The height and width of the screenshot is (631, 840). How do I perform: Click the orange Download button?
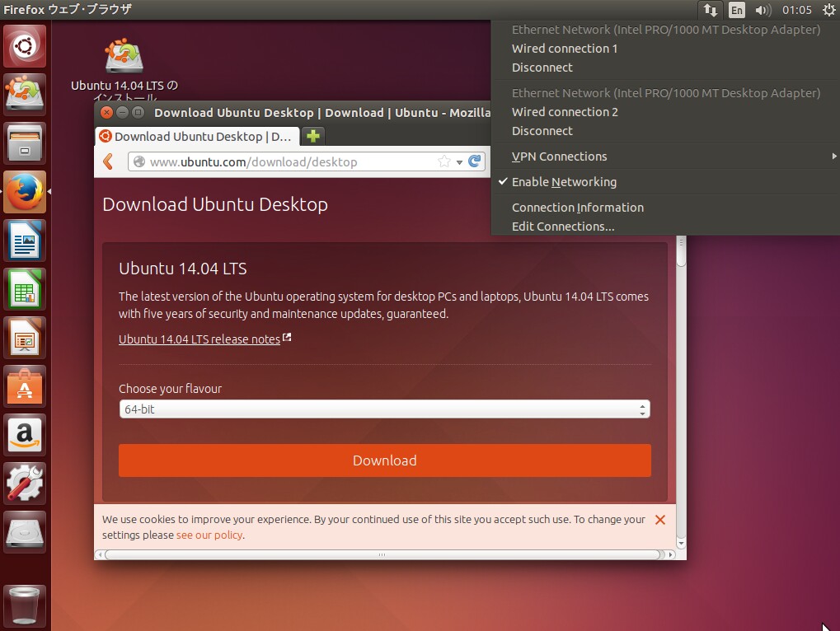coord(384,460)
